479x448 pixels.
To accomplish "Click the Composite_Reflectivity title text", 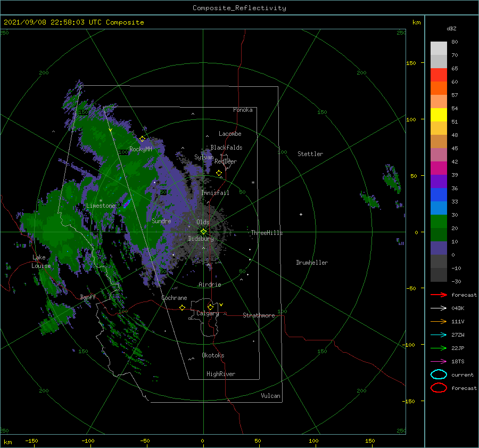I will tap(240, 8).
